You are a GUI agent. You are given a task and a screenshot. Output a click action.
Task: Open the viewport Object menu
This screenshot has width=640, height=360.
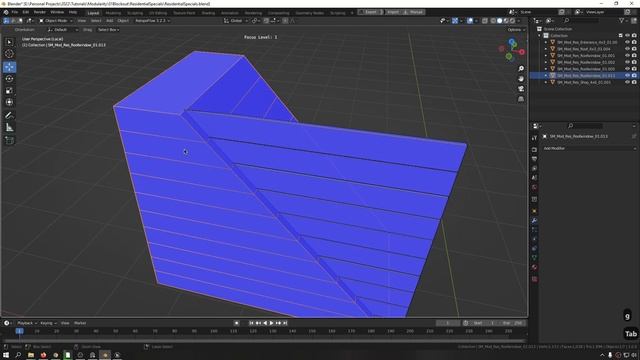tap(123, 20)
